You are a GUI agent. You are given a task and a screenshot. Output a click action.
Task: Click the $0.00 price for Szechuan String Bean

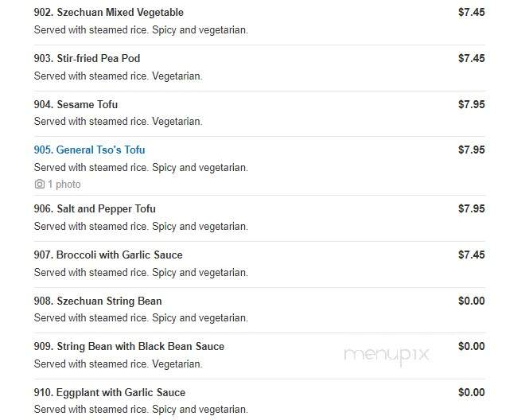tap(471, 301)
